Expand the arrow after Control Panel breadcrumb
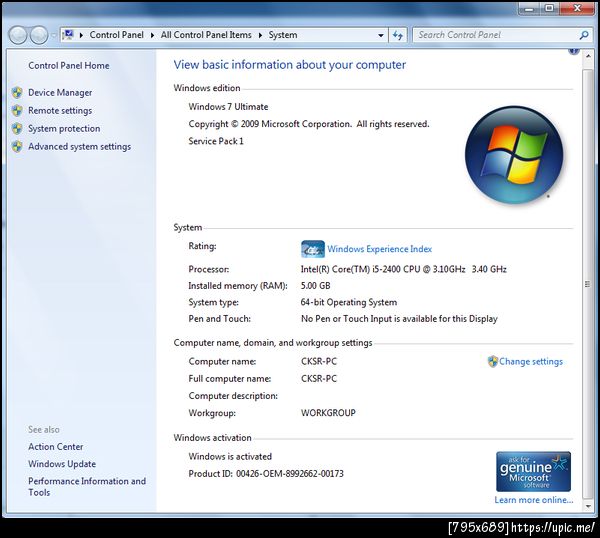 click(152, 35)
